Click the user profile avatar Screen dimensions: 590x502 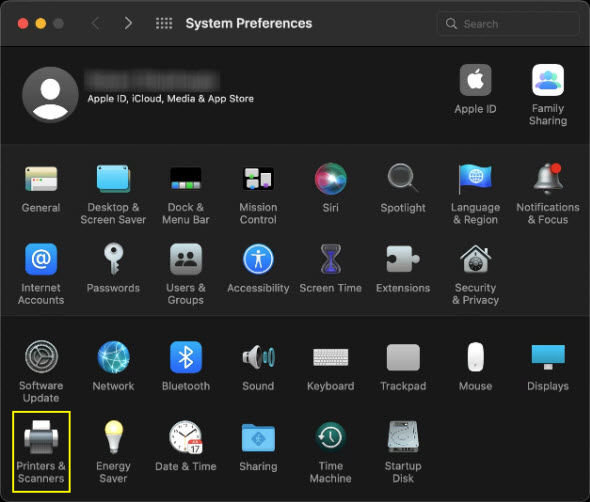pos(50,95)
